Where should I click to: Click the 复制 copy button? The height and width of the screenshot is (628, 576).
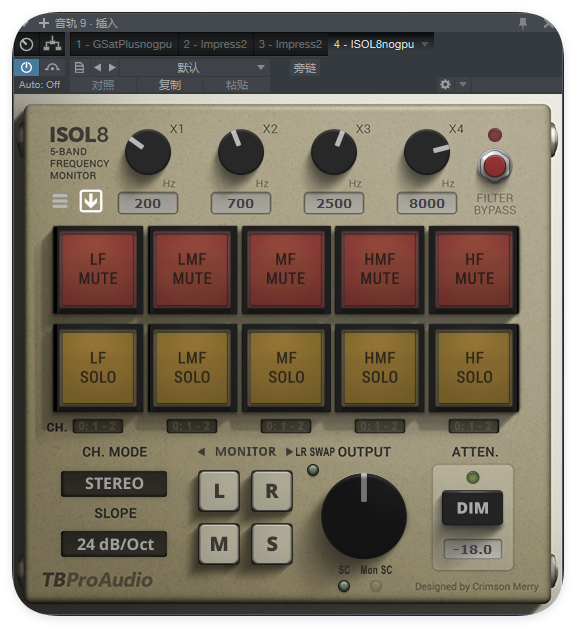pos(170,85)
